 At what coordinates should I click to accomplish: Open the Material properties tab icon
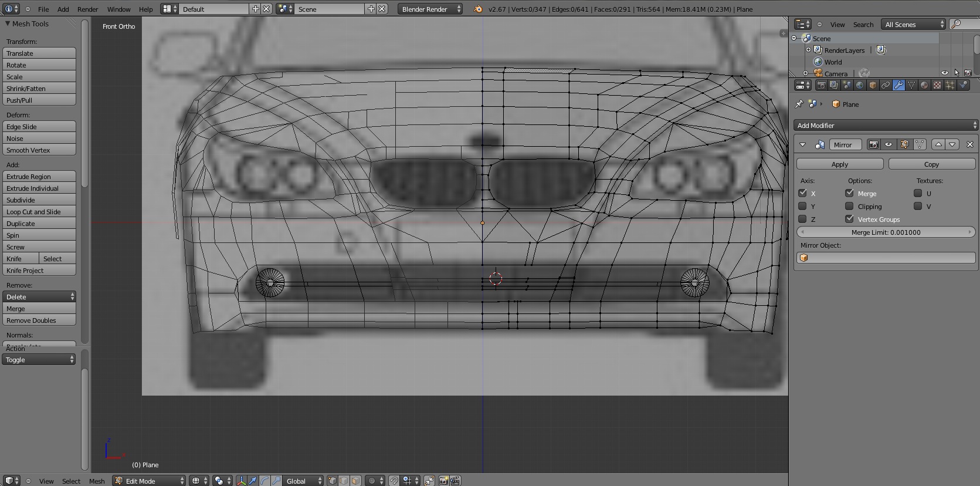pyautogui.click(x=924, y=86)
